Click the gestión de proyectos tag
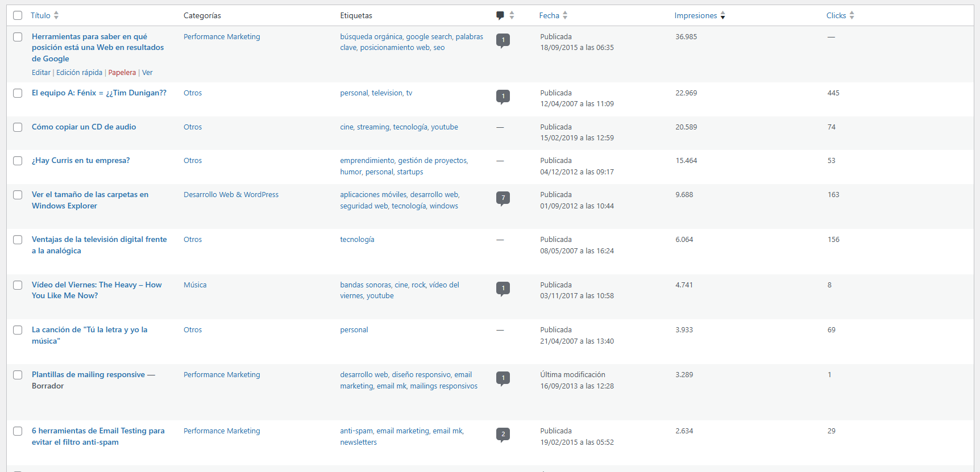The height and width of the screenshot is (472, 980). [x=433, y=161]
